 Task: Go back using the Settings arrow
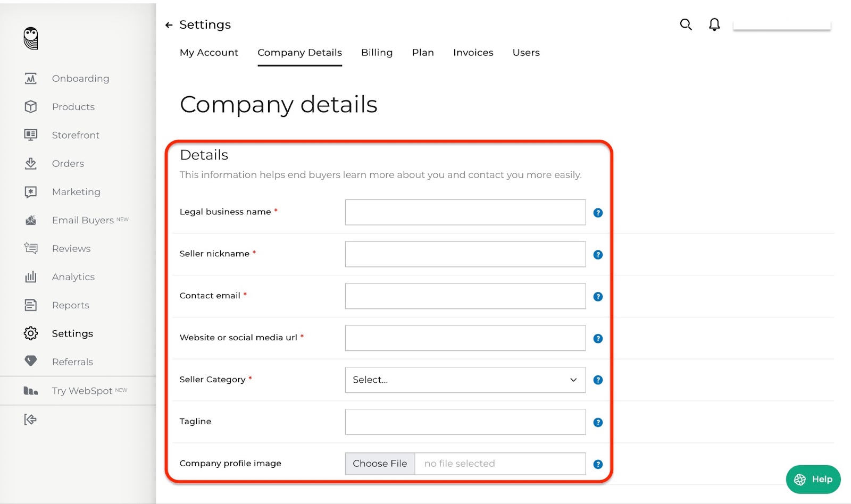click(169, 25)
